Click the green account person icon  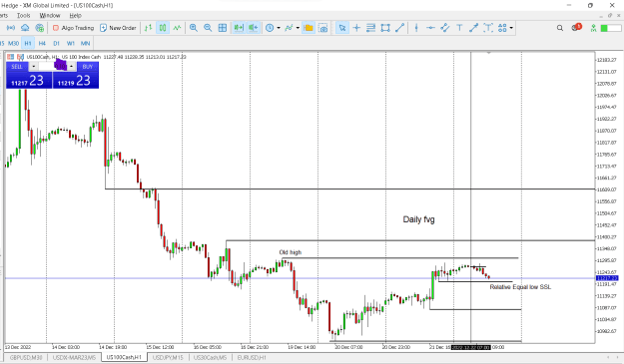(x=593, y=28)
